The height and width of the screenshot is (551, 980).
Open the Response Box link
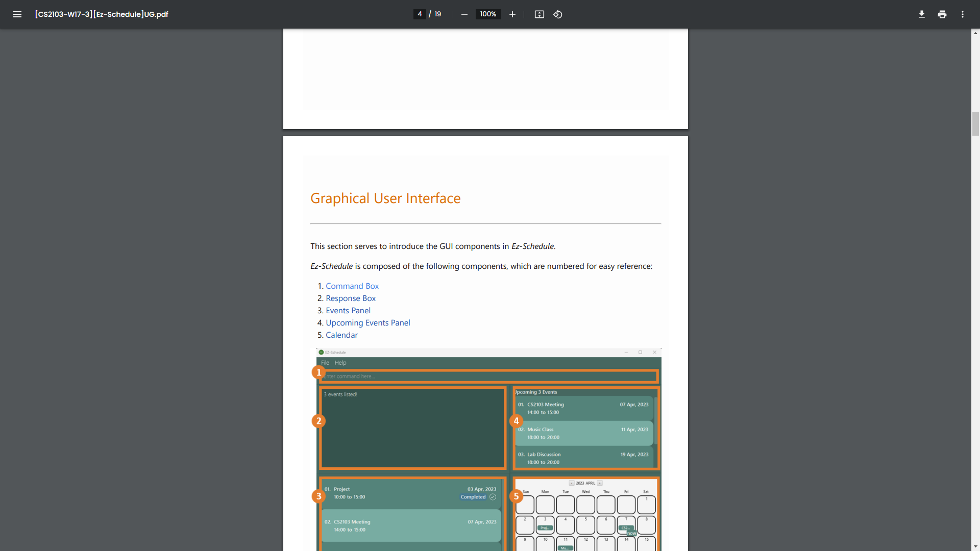pyautogui.click(x=351, y=298)
